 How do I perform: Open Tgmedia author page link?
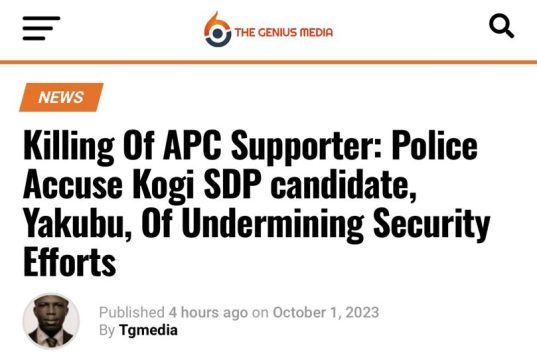pos(148,330)
